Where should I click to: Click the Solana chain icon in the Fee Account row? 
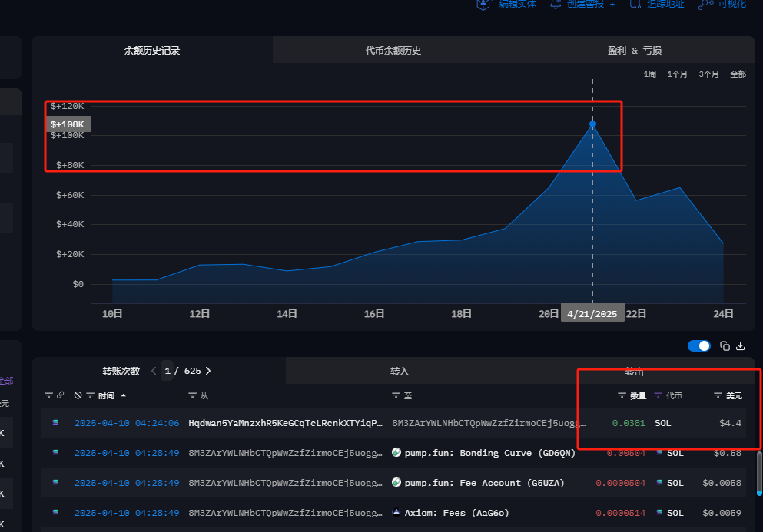tap(55, 482)
